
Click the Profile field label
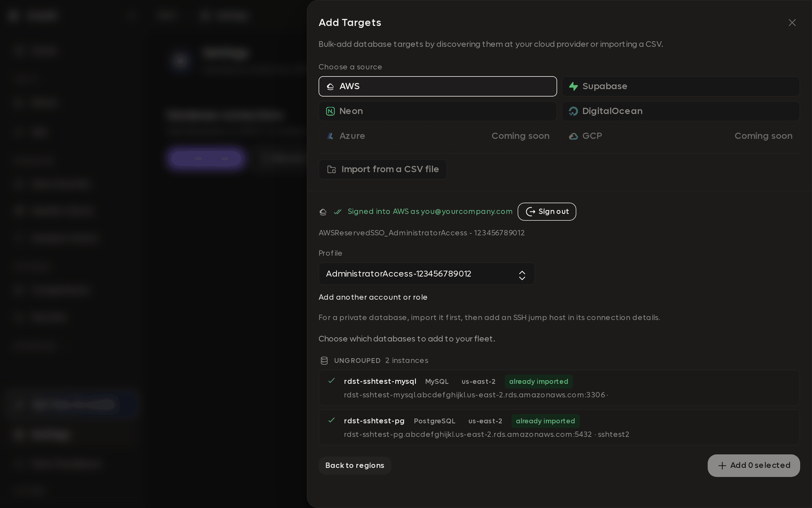[x=330, y=253]
